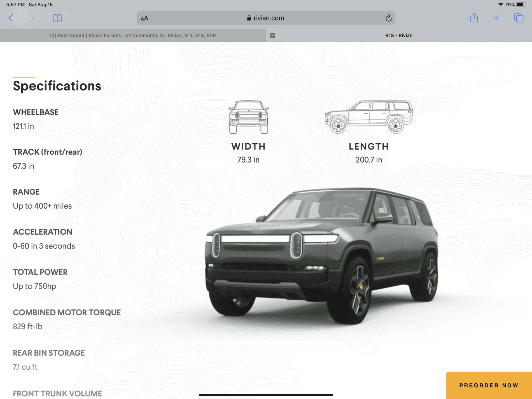The height and width of the screenshot is (399, 532).
Task: Click the ACCELERATION label
Action: 43,232
